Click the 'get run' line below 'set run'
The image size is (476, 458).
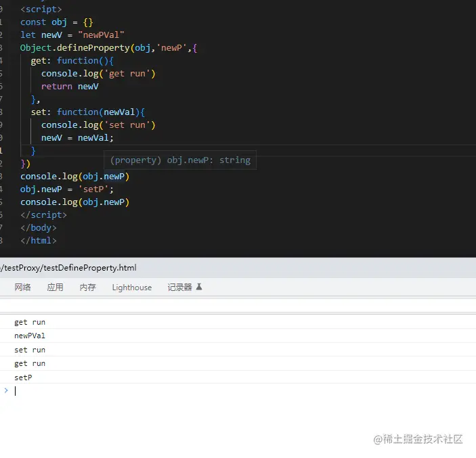30,363
